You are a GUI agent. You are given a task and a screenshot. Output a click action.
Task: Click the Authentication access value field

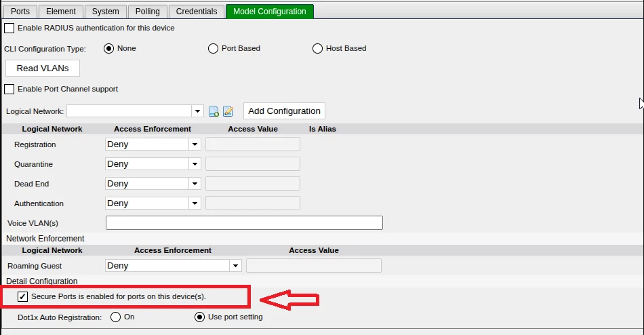[x=253, y=203]
